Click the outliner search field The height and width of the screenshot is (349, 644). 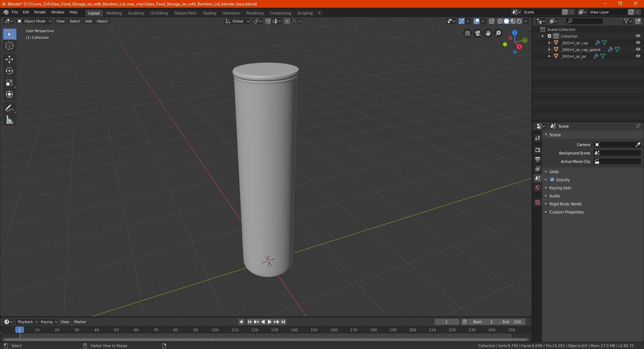click(x=584, y=21)
